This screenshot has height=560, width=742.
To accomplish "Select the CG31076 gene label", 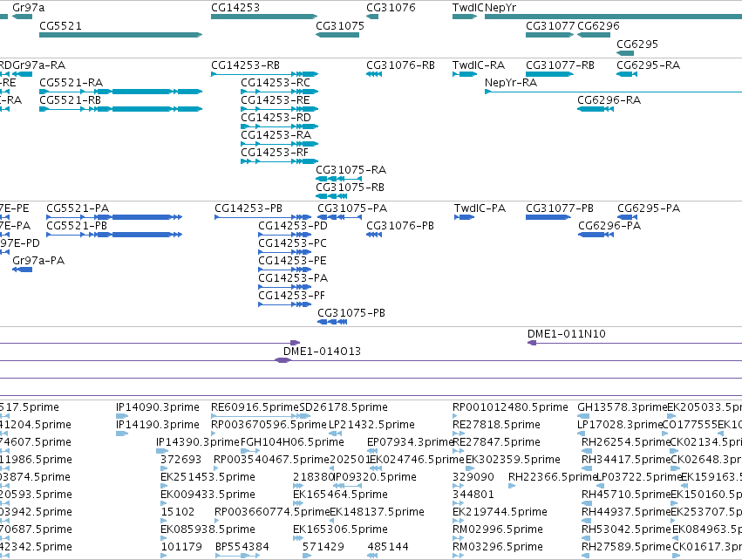I will (391, 8).
